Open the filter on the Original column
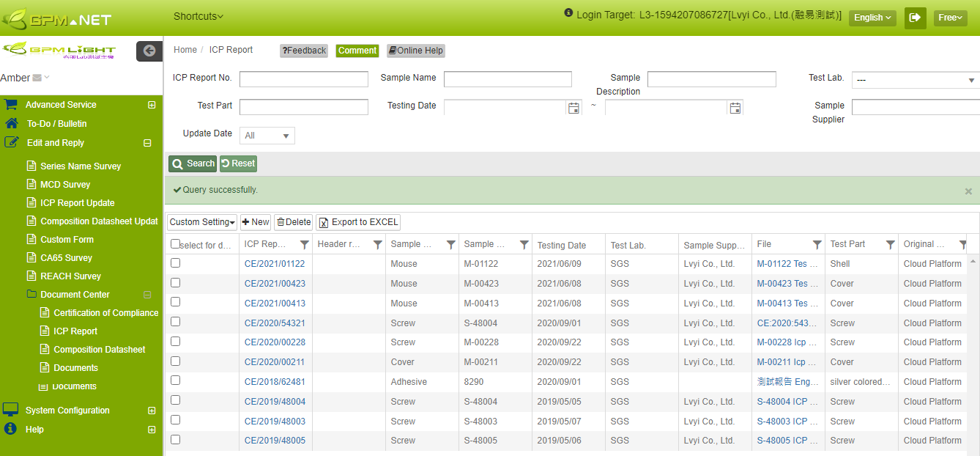The width and height of the screenshot is (980, 456). (x=963, y=245)
